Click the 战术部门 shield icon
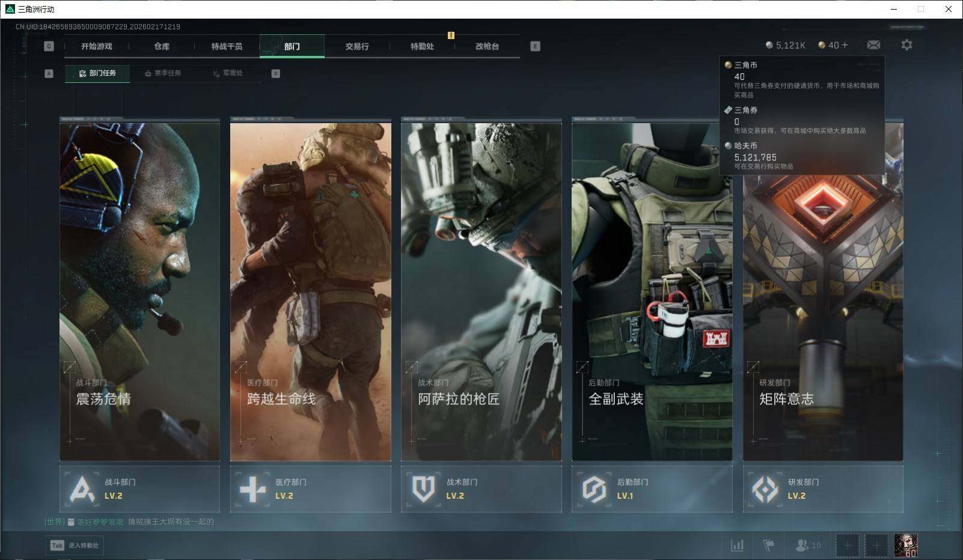 (423, 489)
